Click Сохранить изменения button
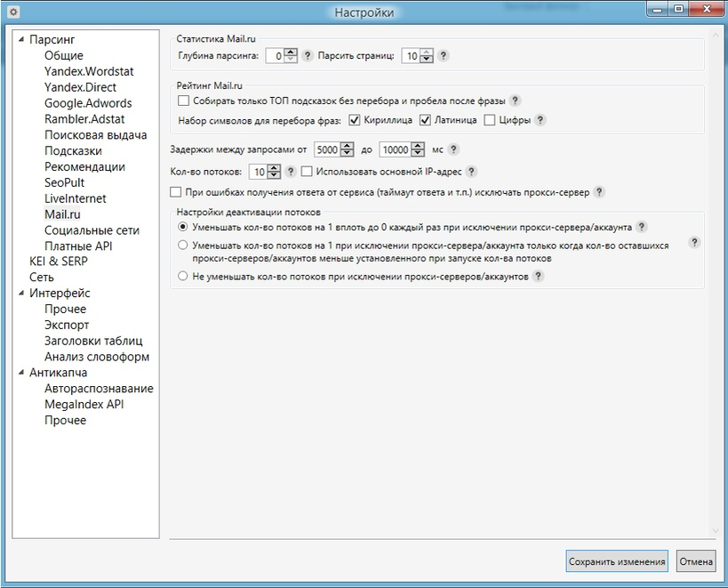The width and height of the screenshot is (728, 588). coord(617,561)
